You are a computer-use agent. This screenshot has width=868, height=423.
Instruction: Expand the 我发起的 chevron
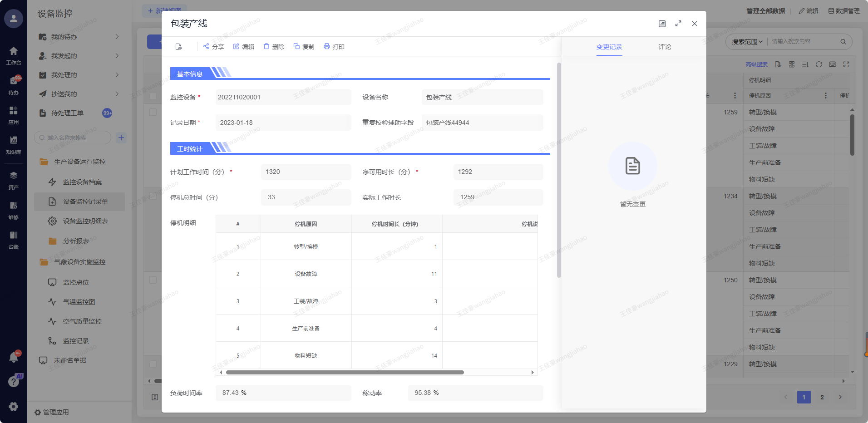pos(117,56)
